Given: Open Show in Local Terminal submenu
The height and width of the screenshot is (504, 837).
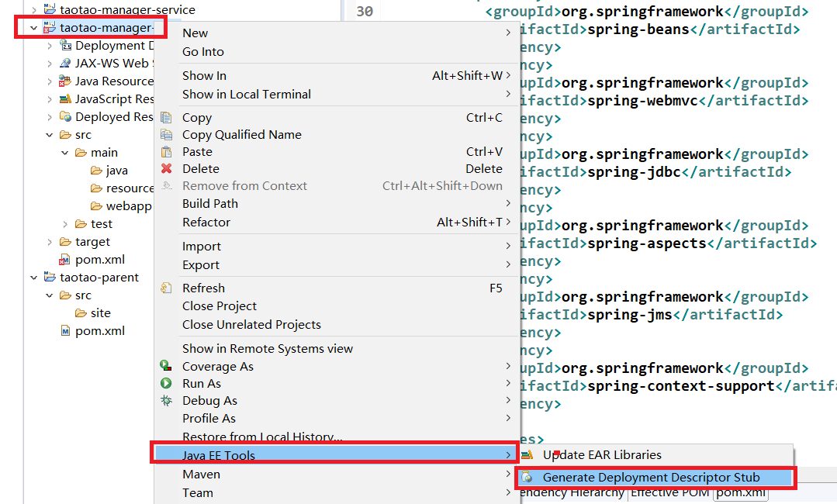Looking at the screenshot, I should [x=337, y=95].
